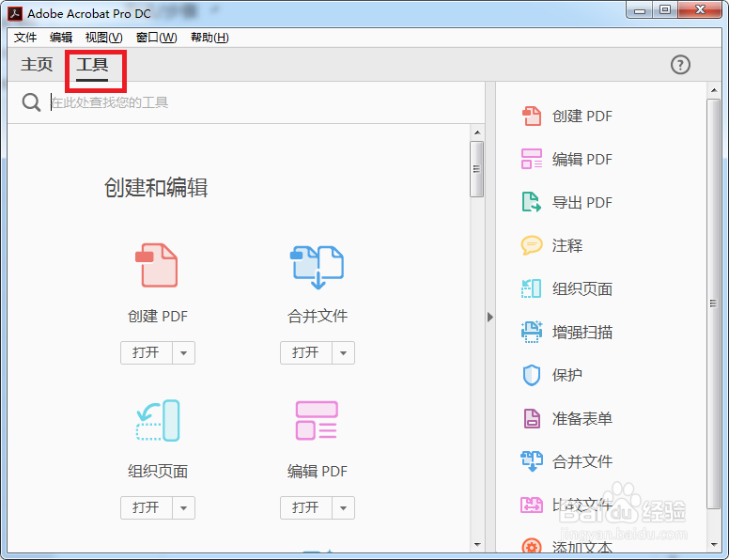Click 打开 button under 合并文件
Viewport: 729px width, 560px height.
[305, 353]
